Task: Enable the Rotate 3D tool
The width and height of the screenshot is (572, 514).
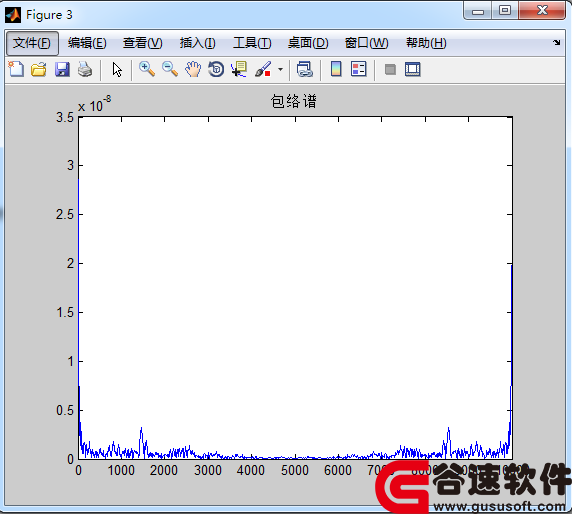Action: pyautogui.click(x=216, y=69)
